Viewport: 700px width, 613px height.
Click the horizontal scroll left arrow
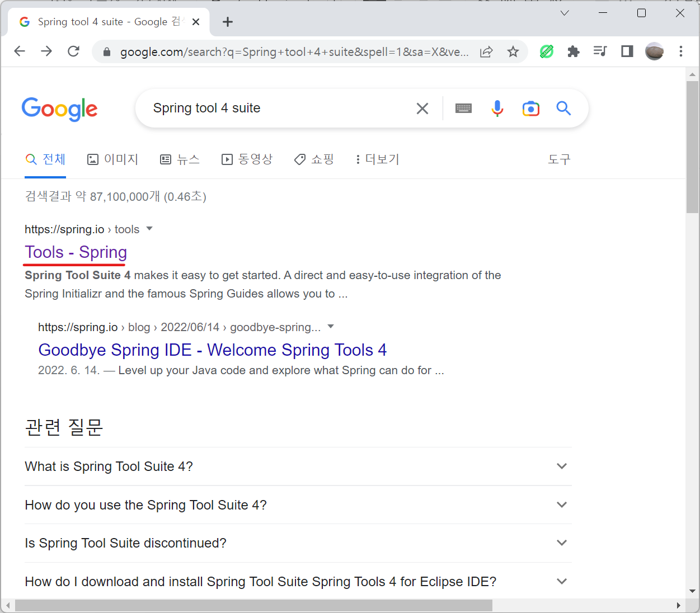pos(7,606)
